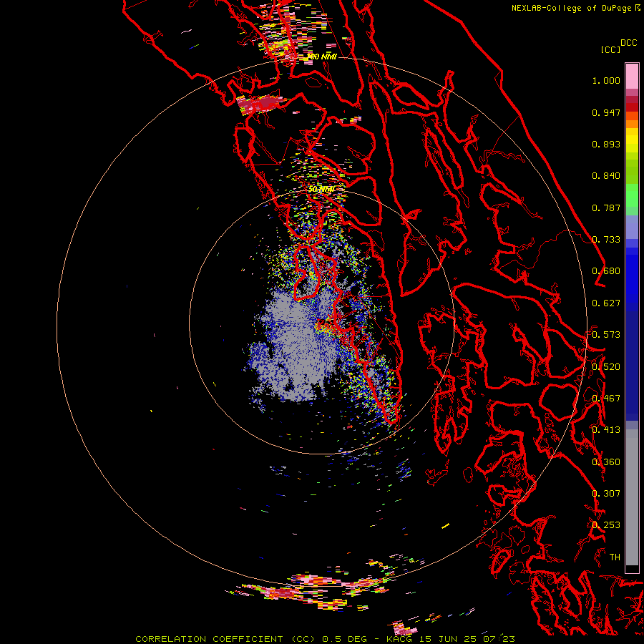Click the KACG station identifier in the footer
This screenshot has width=644, height=644.
coord(400,639)
